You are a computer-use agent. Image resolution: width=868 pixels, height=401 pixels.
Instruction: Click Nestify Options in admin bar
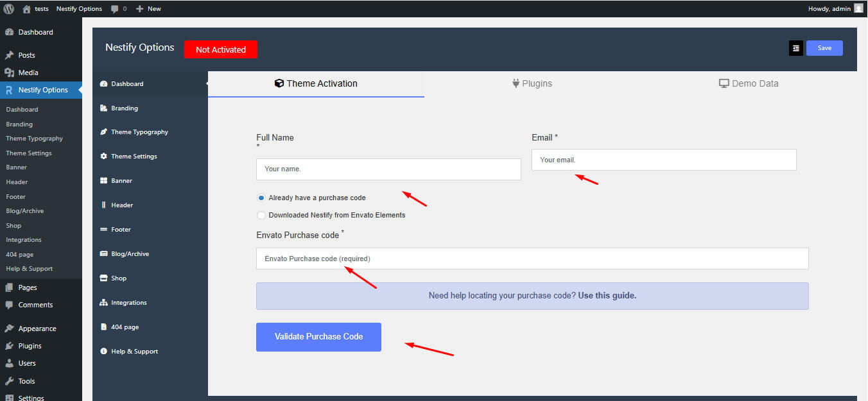point(79,9)
